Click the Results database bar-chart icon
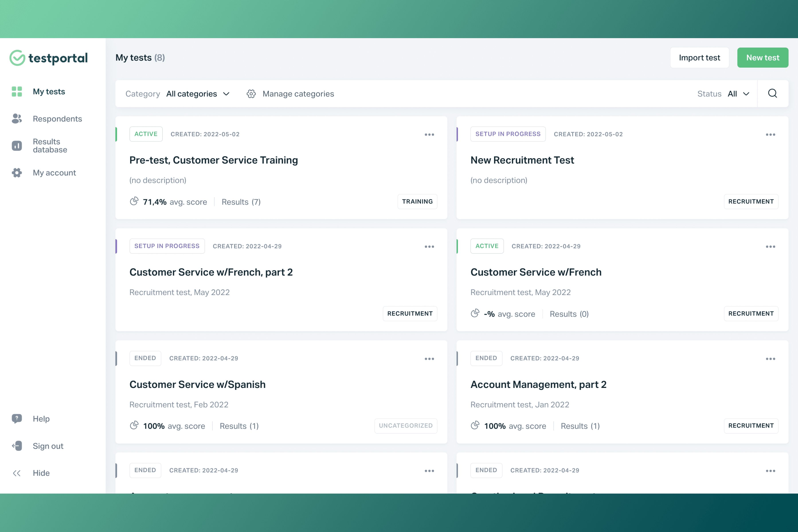This screenshot has height=532, width=798. click(17, 145)
